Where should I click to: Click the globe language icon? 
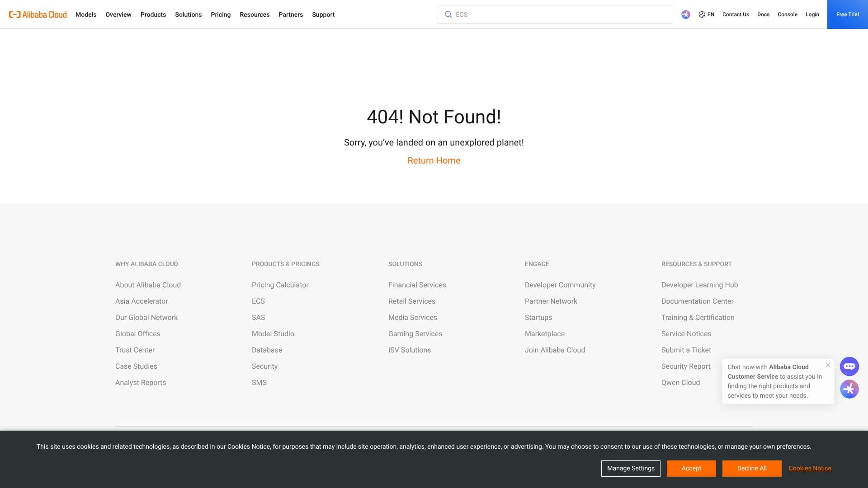tap(702, 14)
